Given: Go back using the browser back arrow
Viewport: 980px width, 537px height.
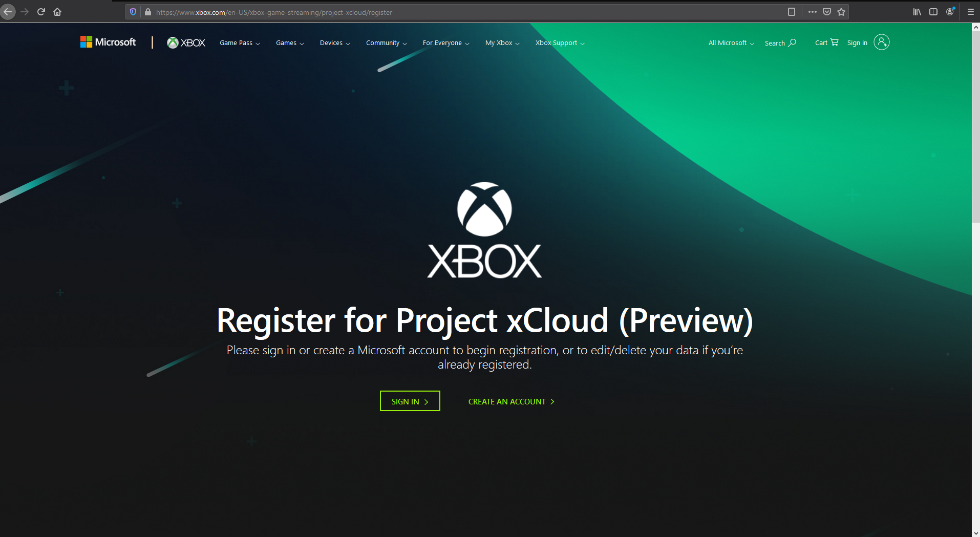Looking at the screenshot, I should tap(8, 12).
